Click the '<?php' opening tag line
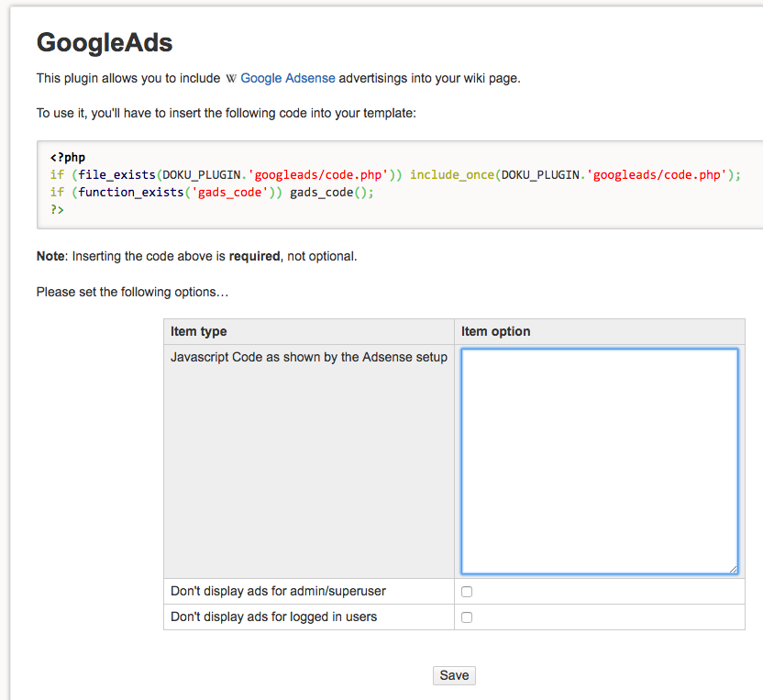The width and height of the screenshot is (763, 700). pos(68,157)
